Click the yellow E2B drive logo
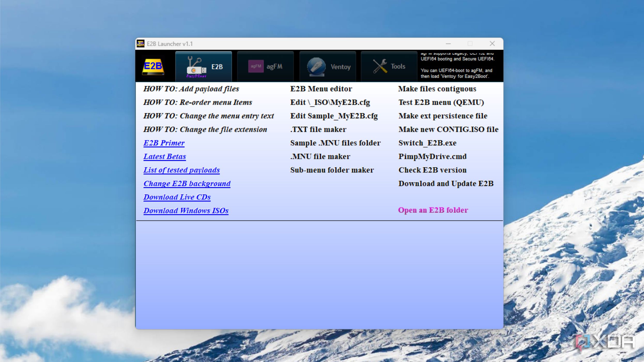This screenshot has height=362, width=644. 153,67
